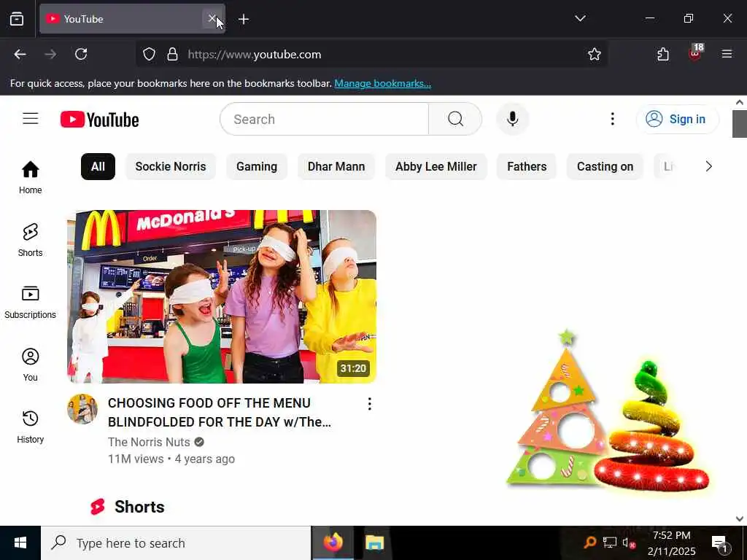Select the Dhar Mann chip
This screenshot has width=747, height=560.
(x=336, y=167)
